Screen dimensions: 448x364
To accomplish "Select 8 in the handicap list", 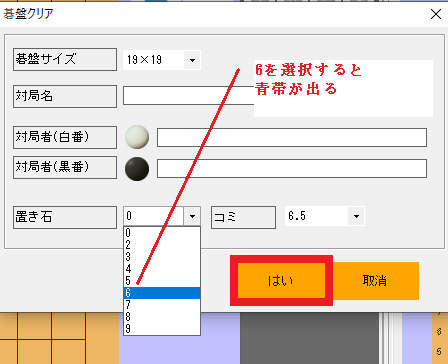I will coord(162,317).
